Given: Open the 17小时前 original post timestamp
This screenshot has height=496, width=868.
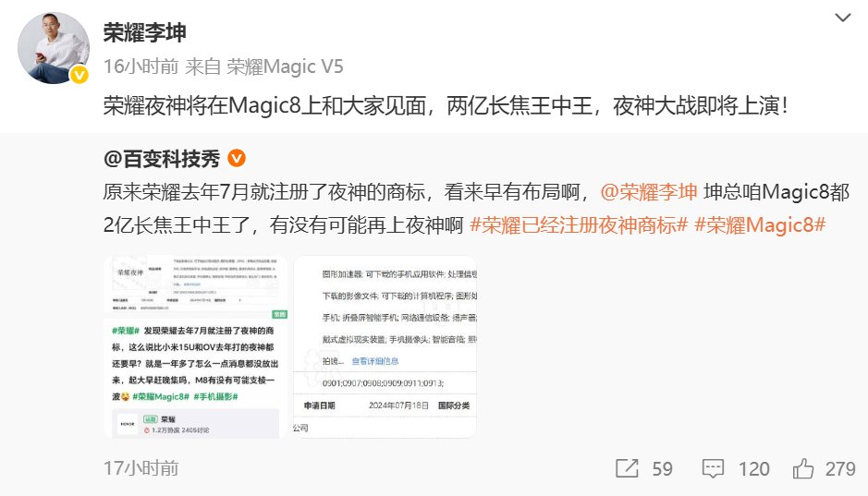Looking at the screenshot, I should coord(141,468).
